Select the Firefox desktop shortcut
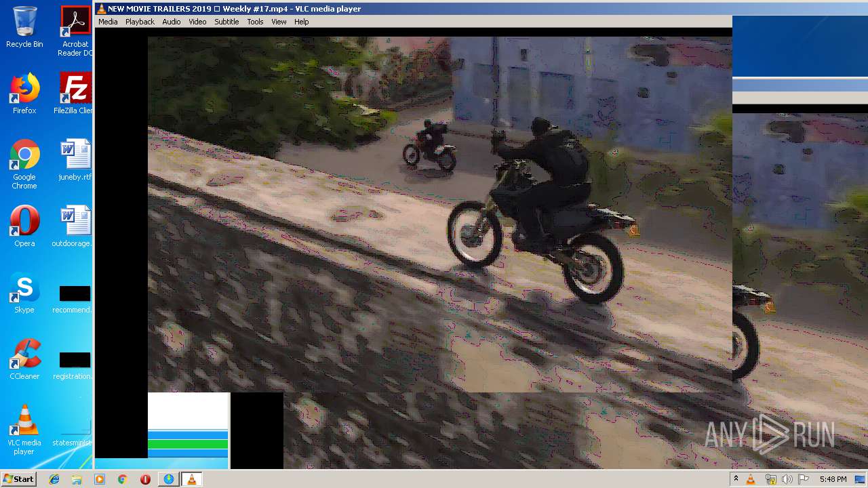868x488 pixels. (24, 94)
